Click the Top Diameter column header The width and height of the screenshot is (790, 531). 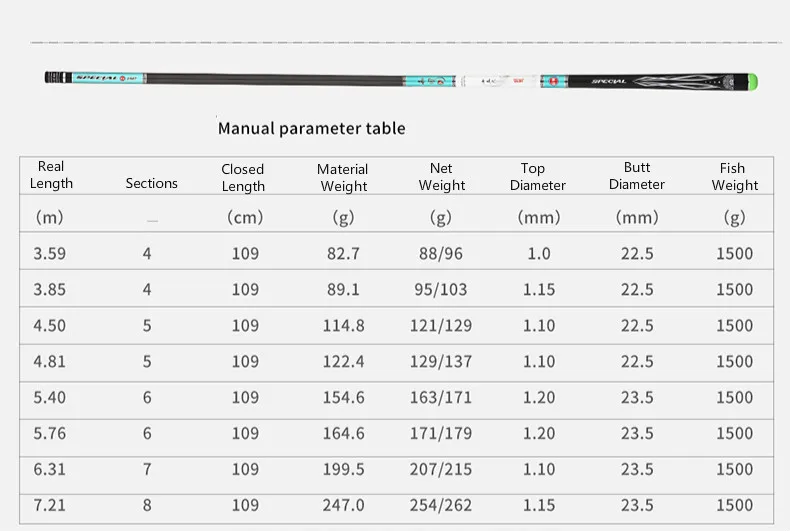tap(537, 177)
